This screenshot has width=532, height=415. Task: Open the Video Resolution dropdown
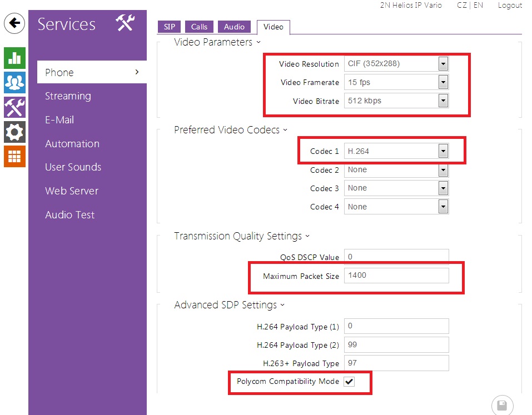pos(396,64)
